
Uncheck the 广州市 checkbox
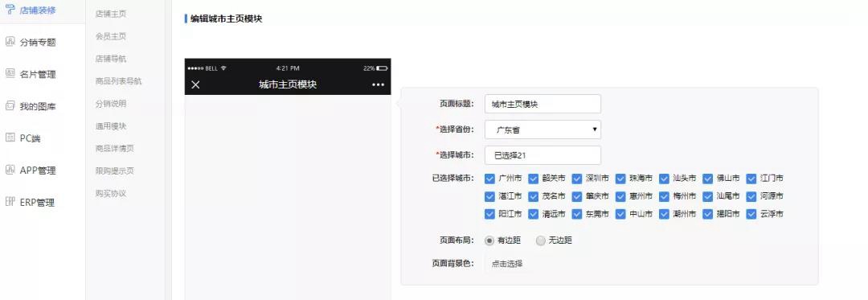[x=489, y=179]
